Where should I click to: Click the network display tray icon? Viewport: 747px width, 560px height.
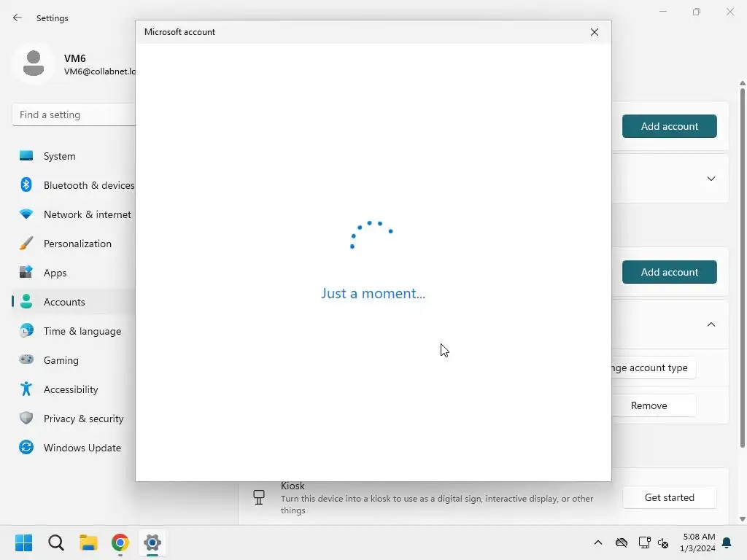tap(644, 542)
